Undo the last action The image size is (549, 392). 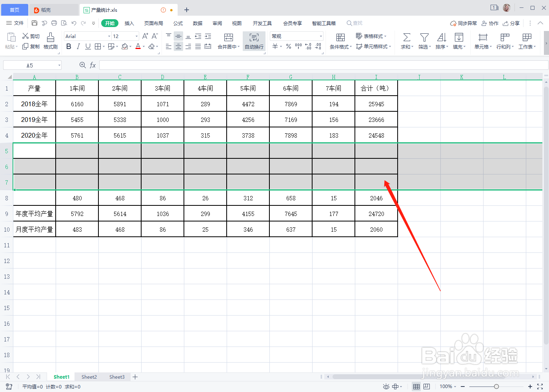coord(74,23)
